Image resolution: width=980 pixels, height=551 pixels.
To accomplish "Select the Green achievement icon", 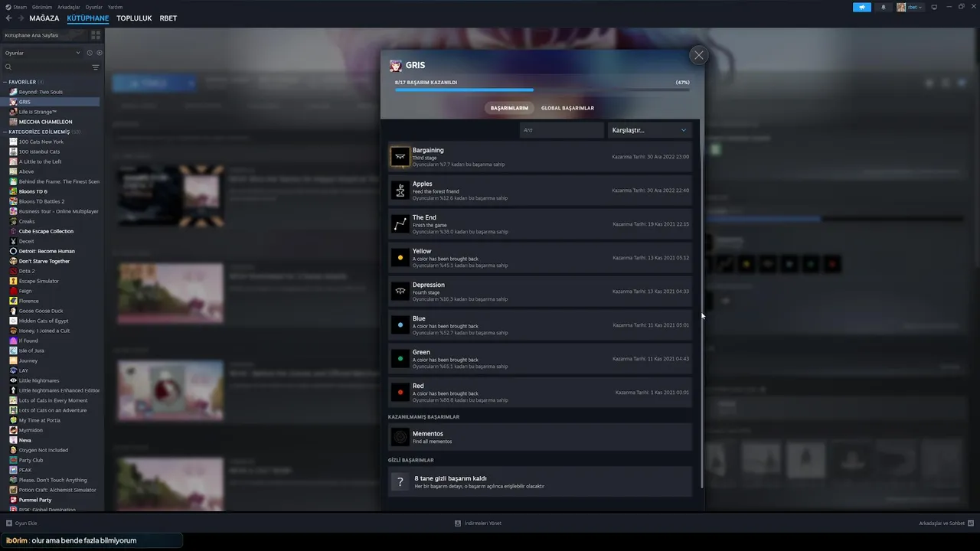I will point(400,359).
